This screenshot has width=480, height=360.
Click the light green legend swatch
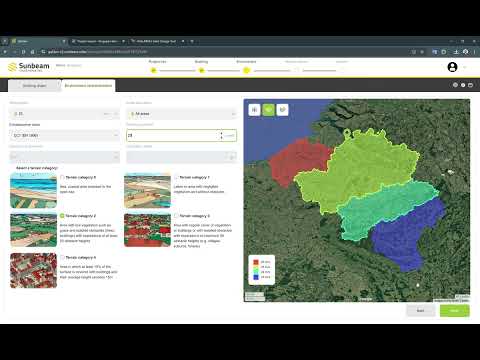coord(256,267)
